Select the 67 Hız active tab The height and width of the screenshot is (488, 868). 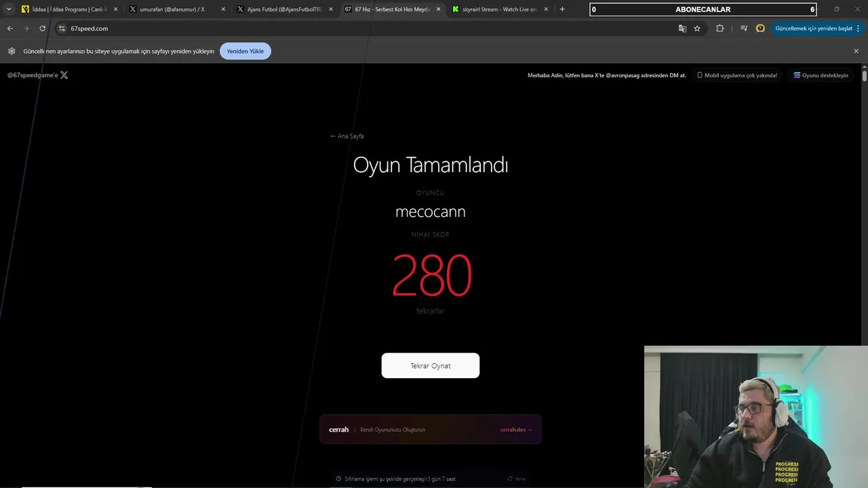[391, 9]
